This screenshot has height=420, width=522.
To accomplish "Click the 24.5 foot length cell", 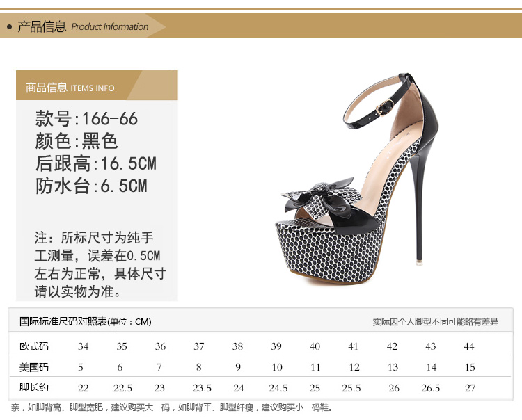I will 278,388.
